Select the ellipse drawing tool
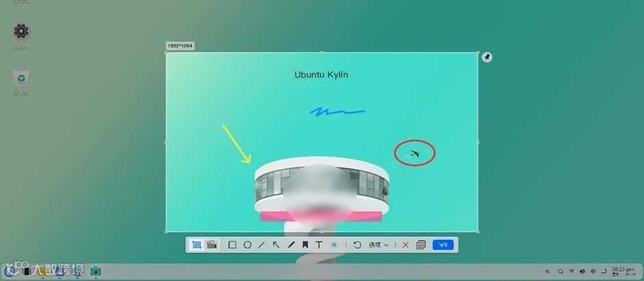Screen dimensions: 644x281 [247, 245]
